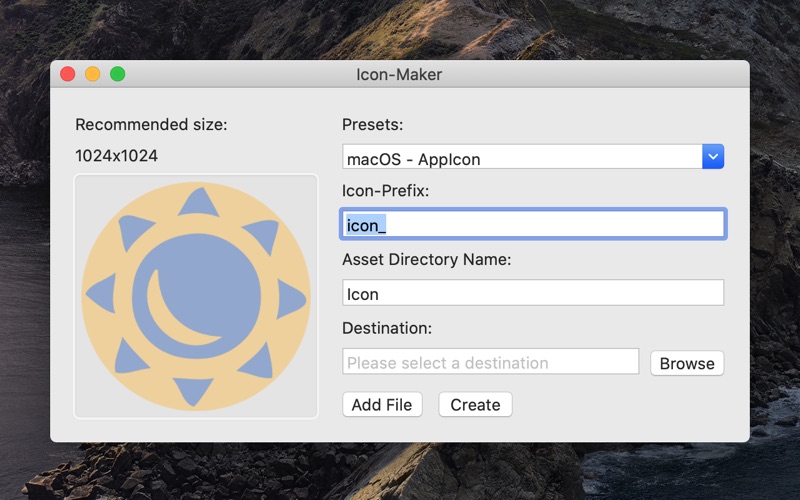Maximize the Icon-Maker window
This screenshot has height=500, width=800.
[118, 74]
